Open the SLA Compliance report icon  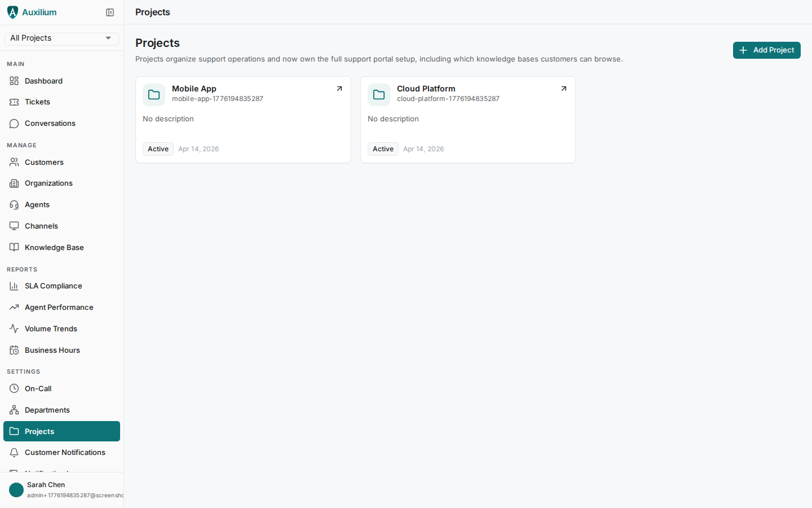click(14, 286)
